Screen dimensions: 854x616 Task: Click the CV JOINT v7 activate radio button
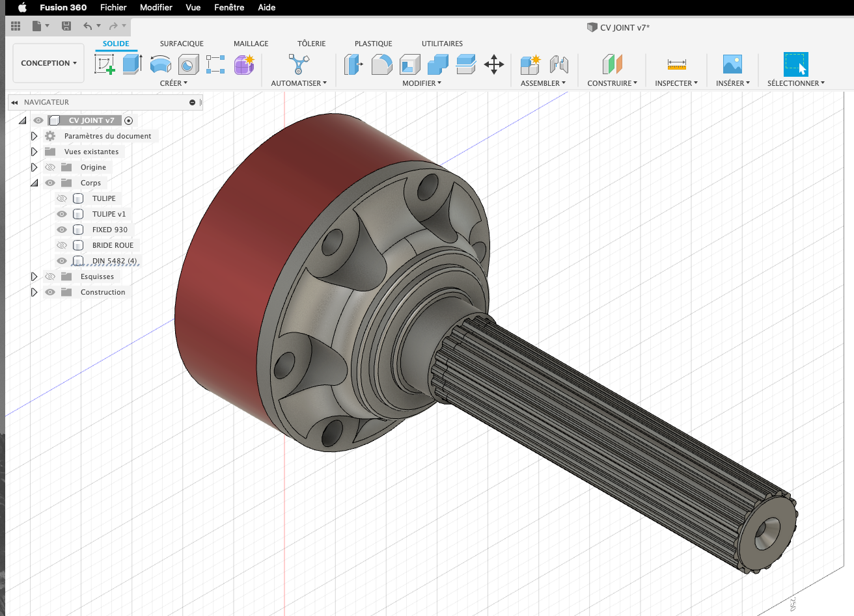[x=128, y=120]
